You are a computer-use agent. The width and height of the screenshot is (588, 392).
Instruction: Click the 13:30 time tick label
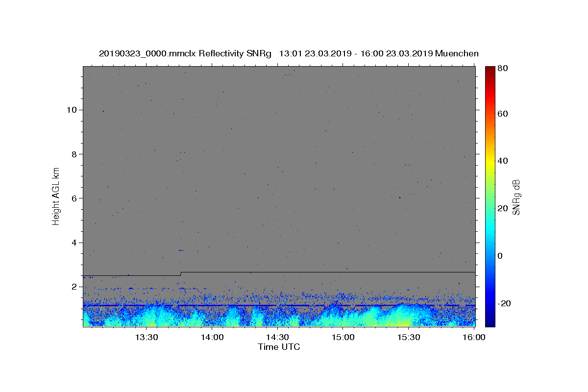[x=146, y=337]
